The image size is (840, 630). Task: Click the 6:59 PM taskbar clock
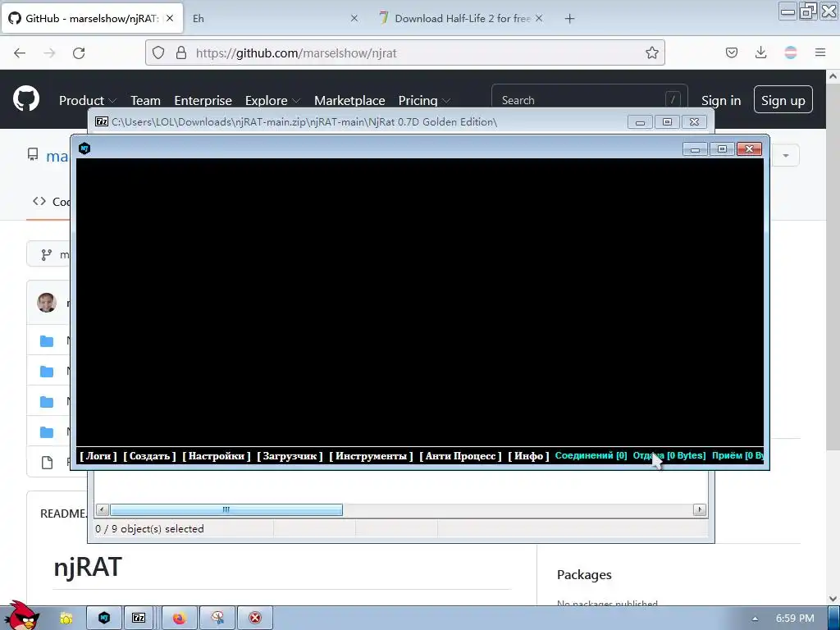point(795,619)
